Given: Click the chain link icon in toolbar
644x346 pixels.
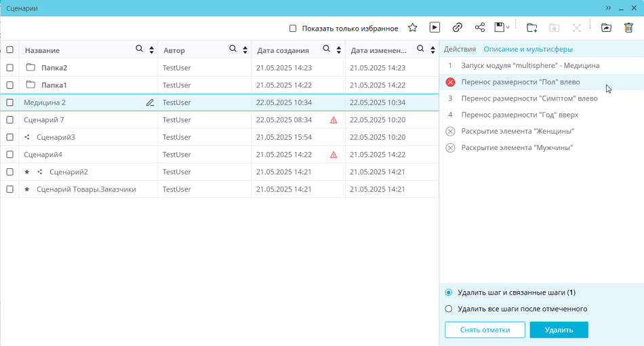Looking at the screenshot, I should pyautogui.click(x=458, y=28).
